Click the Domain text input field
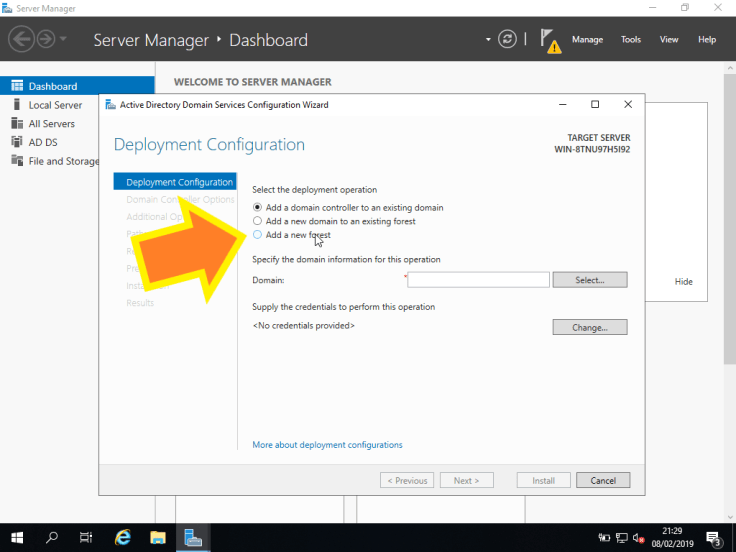Image resolution: width=736 pixels, height=552 pixels. point(478,280)
